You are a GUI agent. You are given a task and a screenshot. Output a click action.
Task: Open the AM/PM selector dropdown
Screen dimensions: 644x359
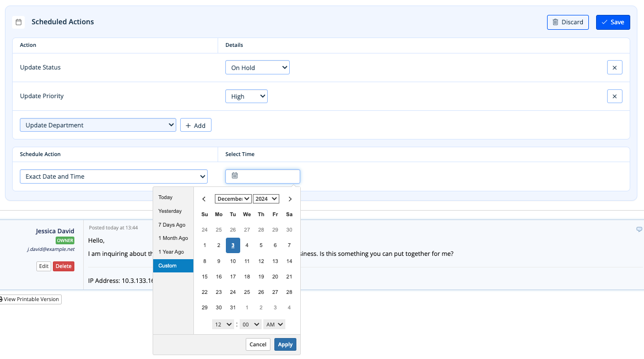[x=274, y=324]
